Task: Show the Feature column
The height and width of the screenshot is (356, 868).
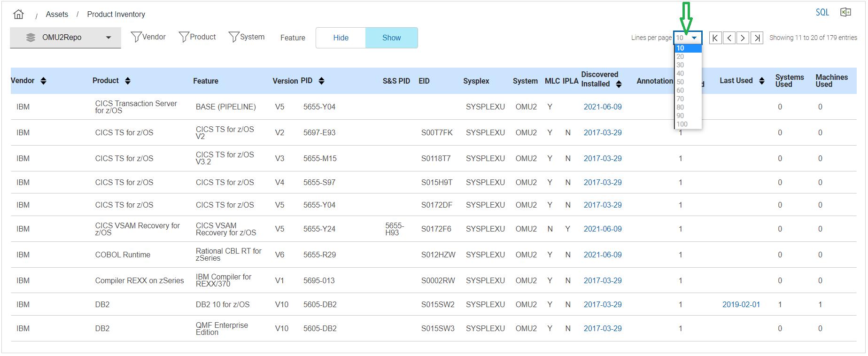Action: point(391,38)
